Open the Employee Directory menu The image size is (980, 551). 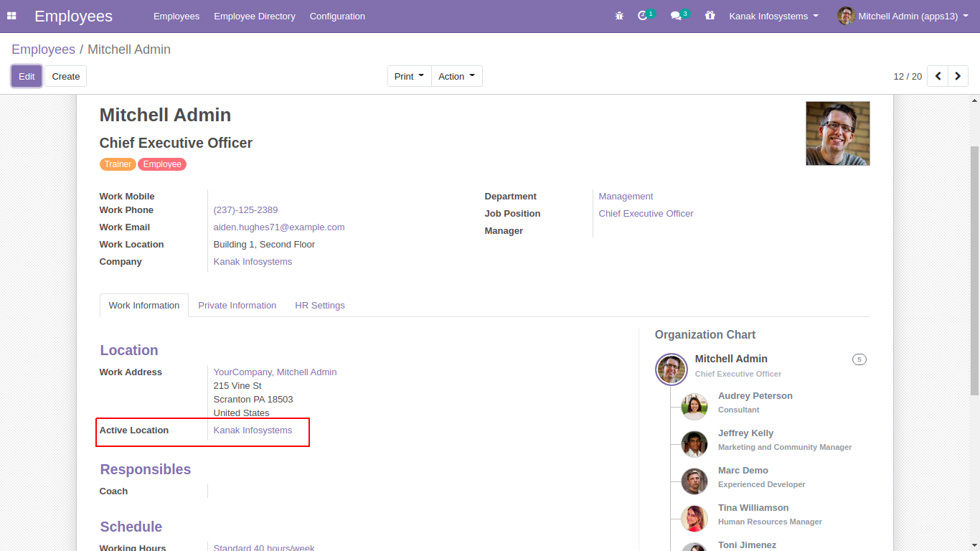(x=255, y=16)
